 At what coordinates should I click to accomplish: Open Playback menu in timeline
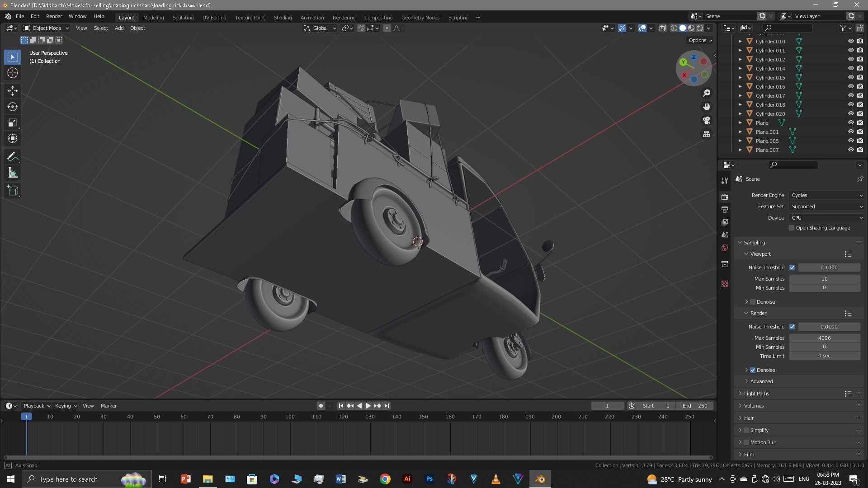[x=37, y=406]
